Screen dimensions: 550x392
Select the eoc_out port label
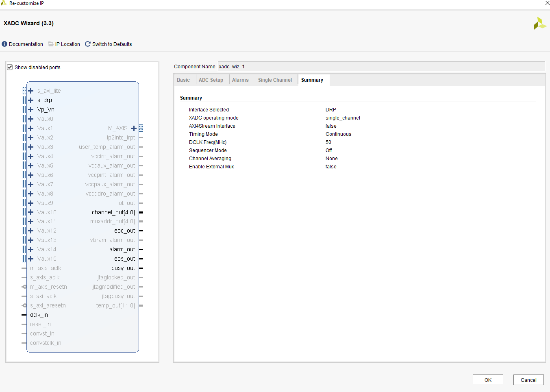(124, 231)
